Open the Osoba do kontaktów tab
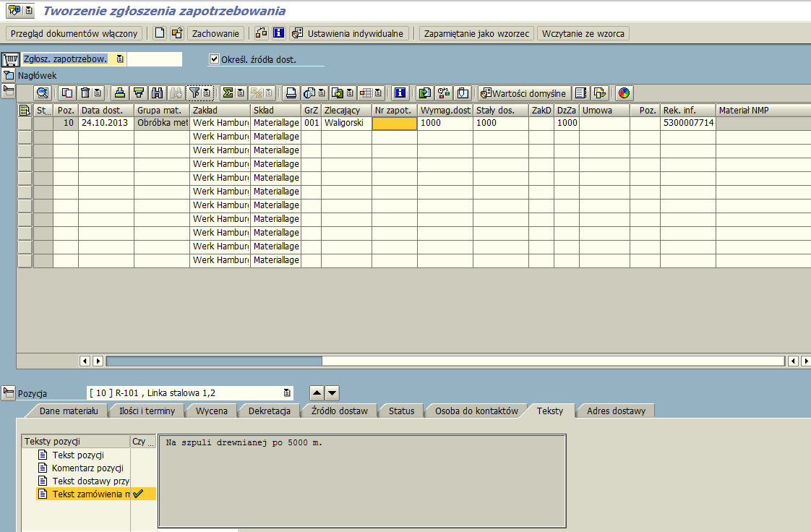 tap(476, 411)
